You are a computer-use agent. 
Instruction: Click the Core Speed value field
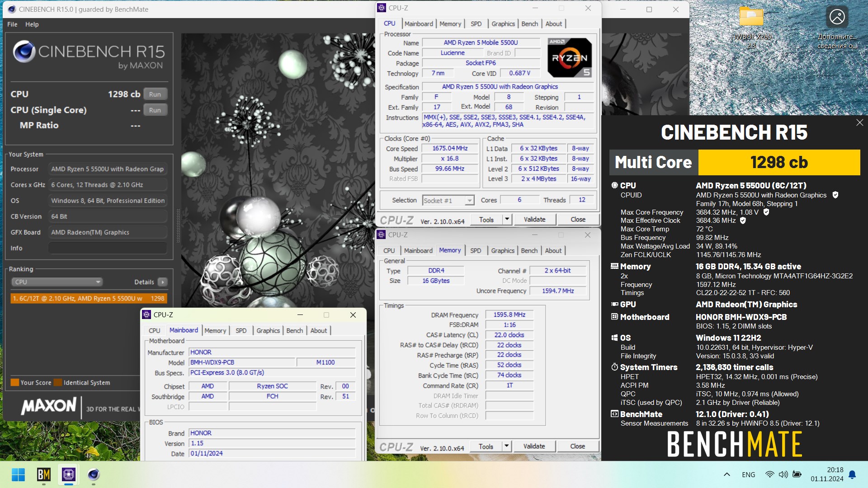(450, 148)
